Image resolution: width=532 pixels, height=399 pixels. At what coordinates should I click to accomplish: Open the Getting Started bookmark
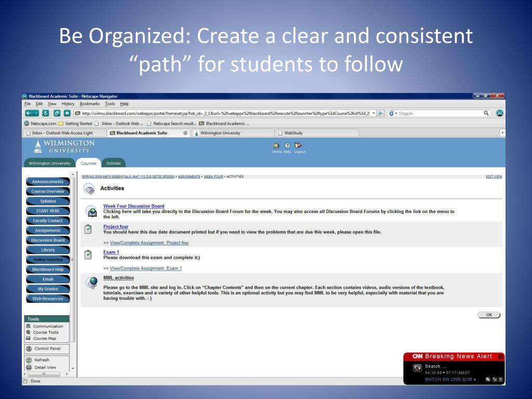(75, 124)
